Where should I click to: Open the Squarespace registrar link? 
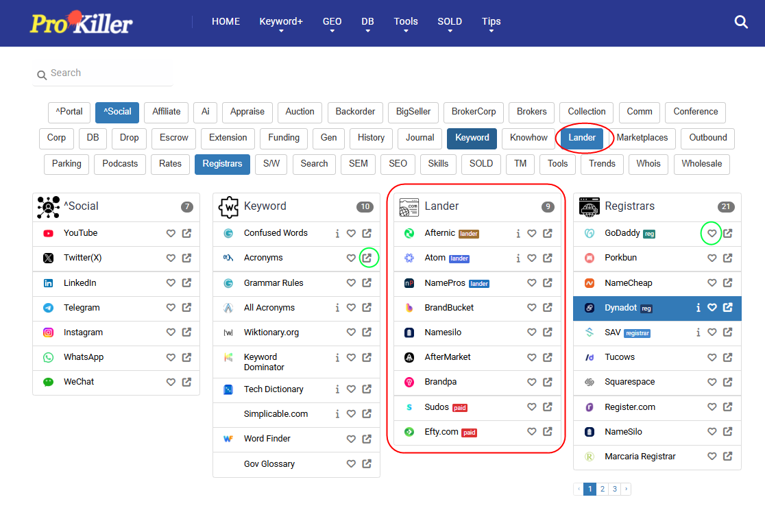(629, 382)
